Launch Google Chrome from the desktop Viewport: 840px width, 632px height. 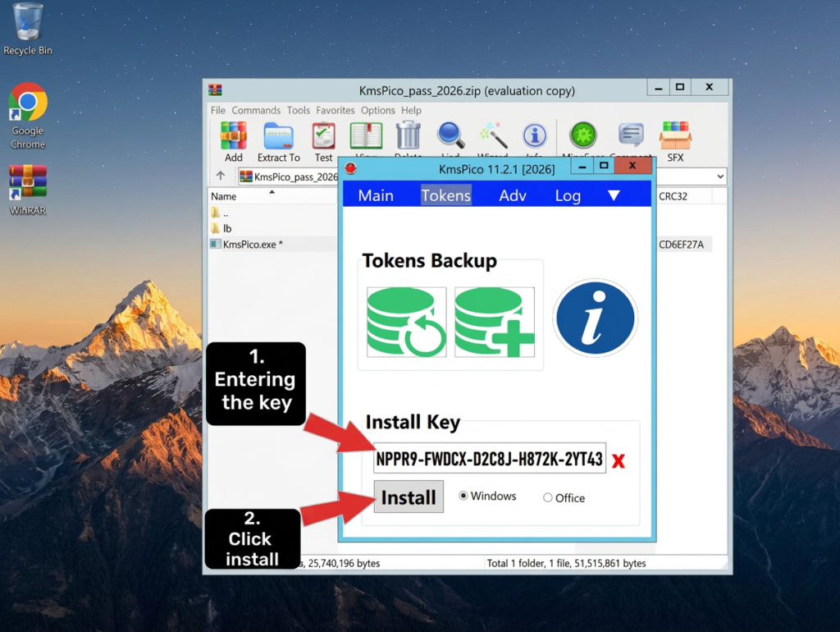point(27,115)
